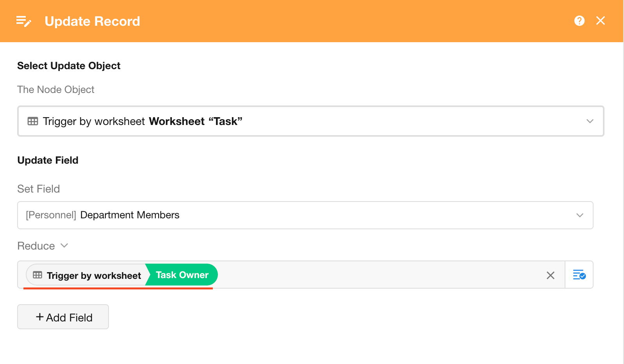
Task: Click the Trigger by worksheet pill
Action: tap(94, 275)
